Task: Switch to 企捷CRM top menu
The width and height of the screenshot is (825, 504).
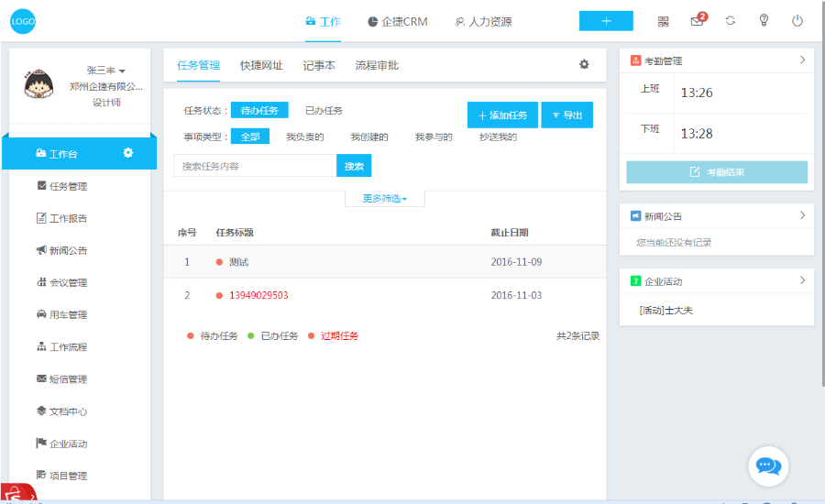Action: point(397,21)
